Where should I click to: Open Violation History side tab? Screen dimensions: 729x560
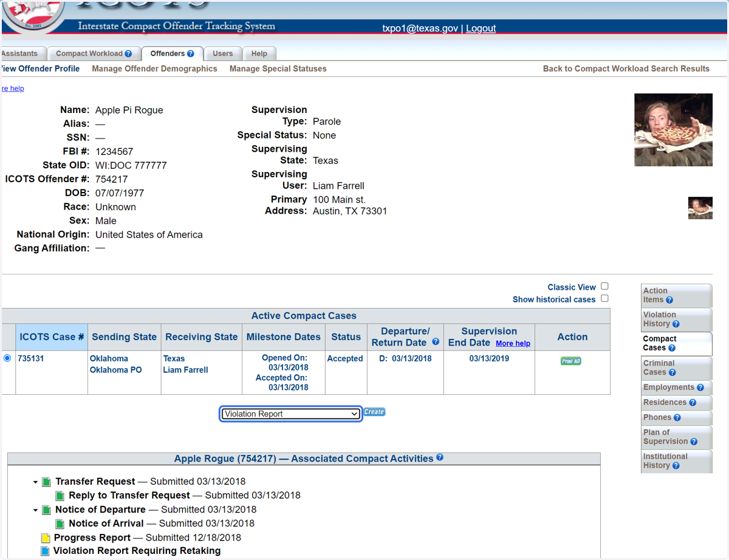pos(676,319)
